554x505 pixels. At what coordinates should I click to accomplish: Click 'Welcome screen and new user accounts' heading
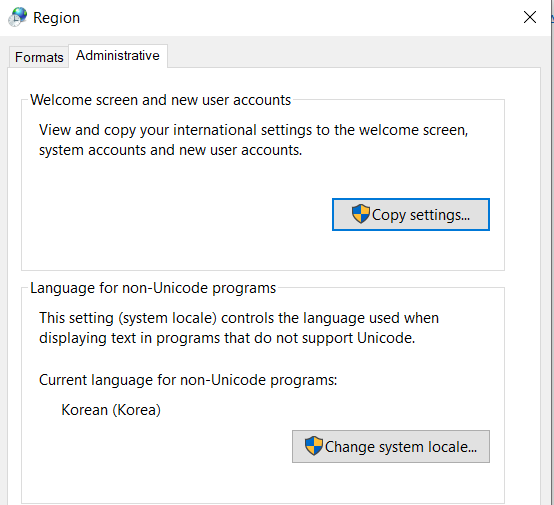(x=160, y=100)
